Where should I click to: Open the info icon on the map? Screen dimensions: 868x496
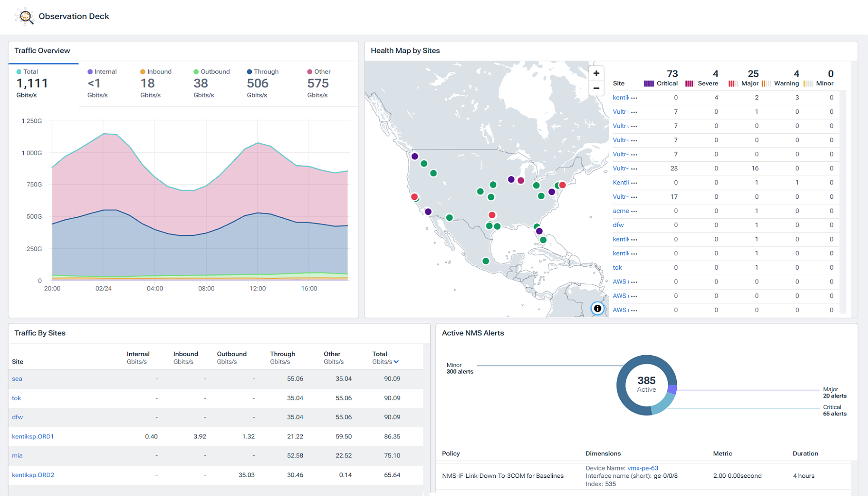597,309
